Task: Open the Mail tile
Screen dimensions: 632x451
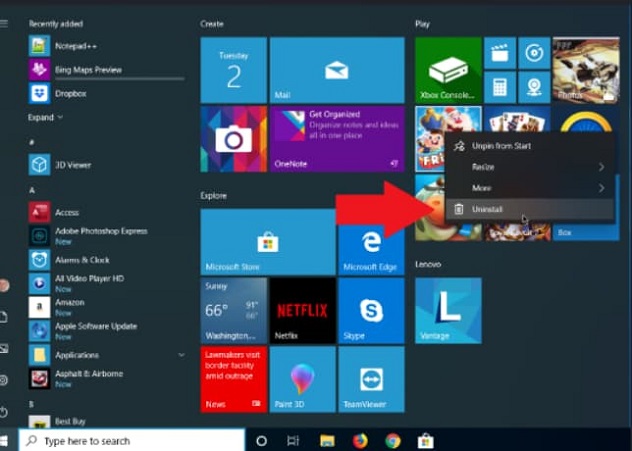Action: (337, 70)
